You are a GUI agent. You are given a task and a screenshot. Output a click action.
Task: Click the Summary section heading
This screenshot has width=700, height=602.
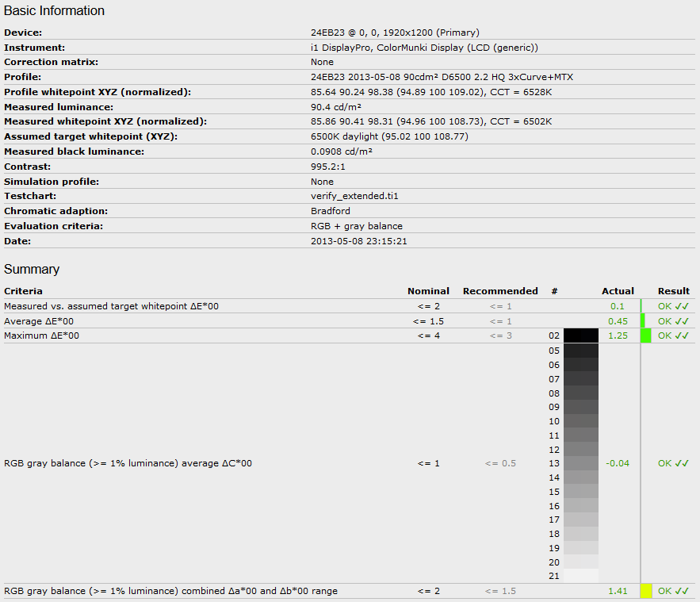pyautogui.click(x=32, y=270)
